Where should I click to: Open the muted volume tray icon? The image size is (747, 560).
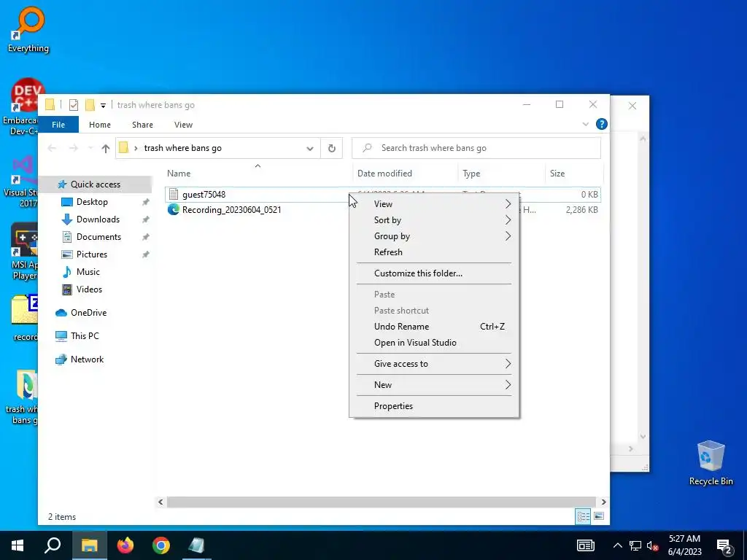pyautogui.click(x=653, y=545)
